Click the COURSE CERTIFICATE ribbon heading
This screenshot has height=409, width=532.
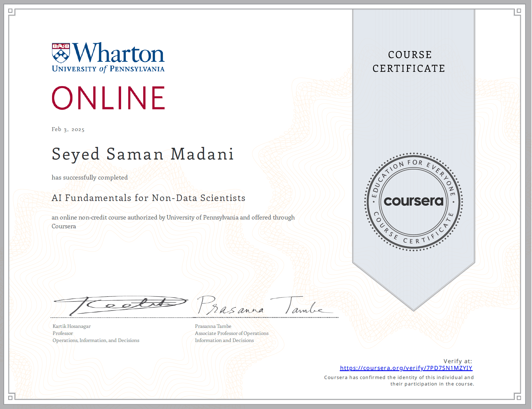click(409, 62)
